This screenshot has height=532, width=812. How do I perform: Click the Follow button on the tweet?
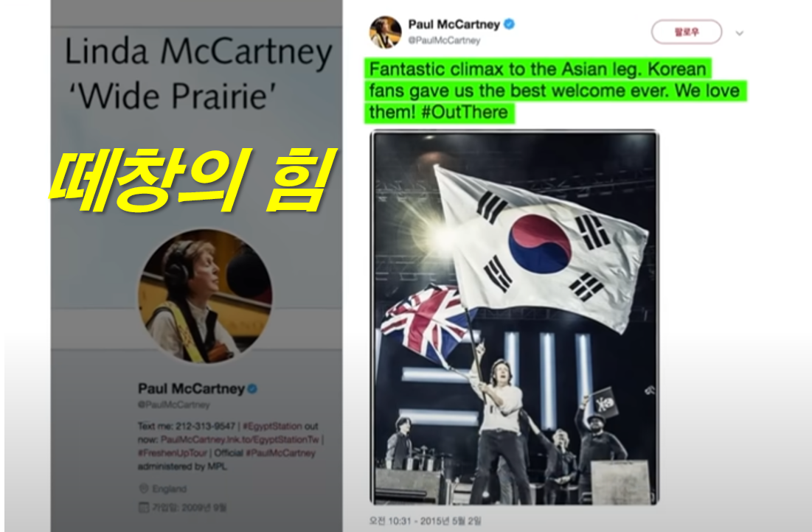pyautogui.click(x=686, y=32)
